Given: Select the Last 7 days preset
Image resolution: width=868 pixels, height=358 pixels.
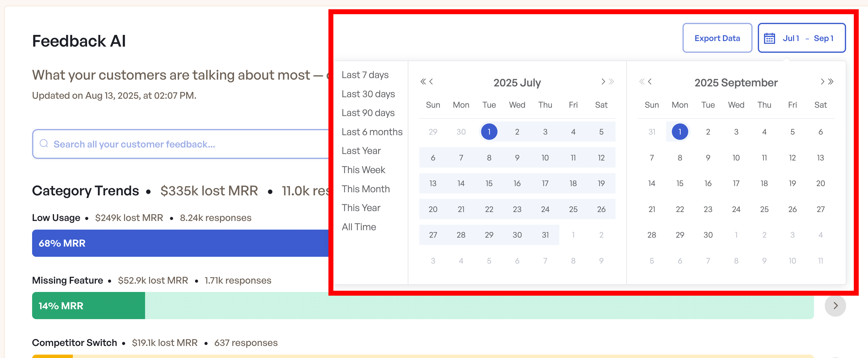Looking at the screenshot, I should [365, 75].
